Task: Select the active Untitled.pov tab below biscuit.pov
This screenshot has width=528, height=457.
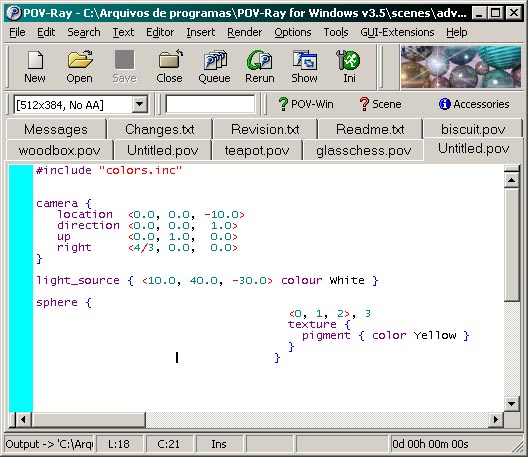Action: [x=473, y=149]
